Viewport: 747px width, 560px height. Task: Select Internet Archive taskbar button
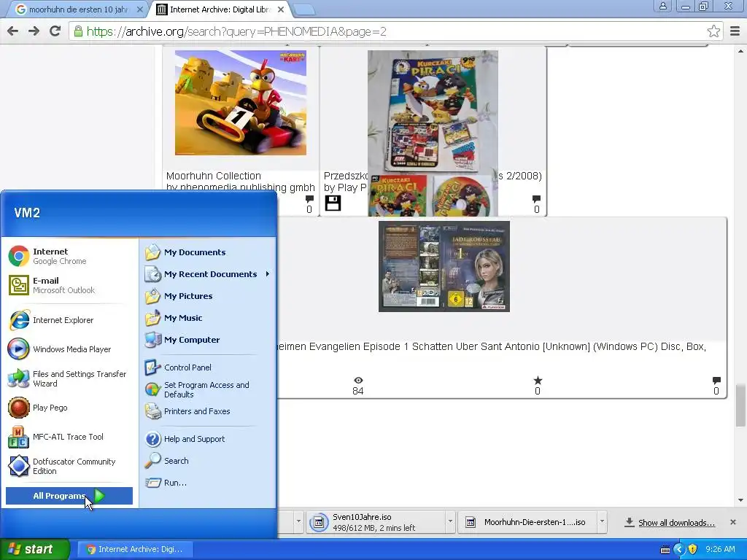click(135, 549)
